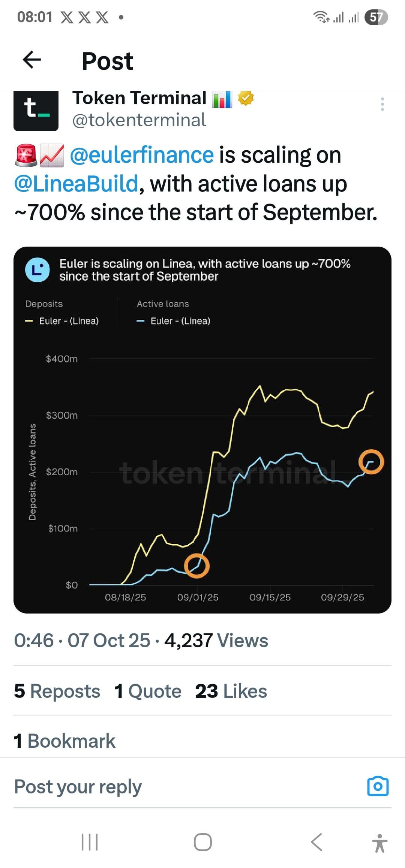Open Token Terminal profile avatar

click(36, 111)
